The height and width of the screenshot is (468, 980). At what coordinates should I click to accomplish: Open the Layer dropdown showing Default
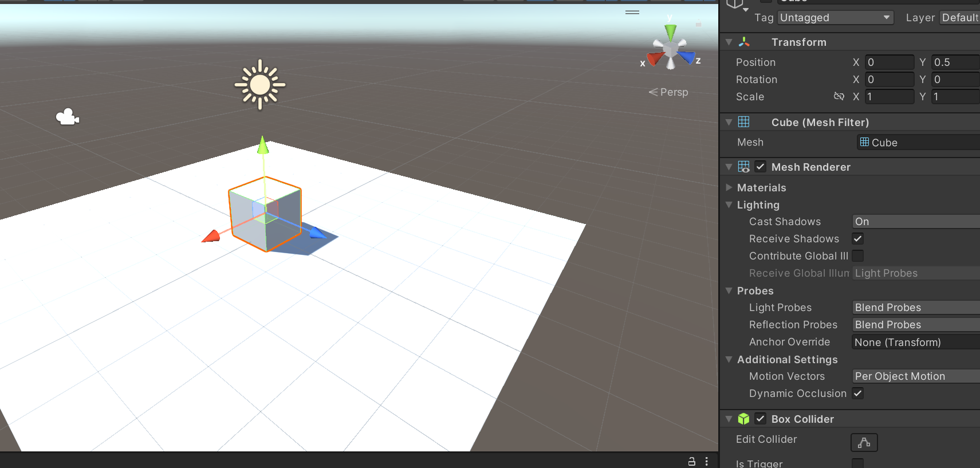(x=960, y=18)
